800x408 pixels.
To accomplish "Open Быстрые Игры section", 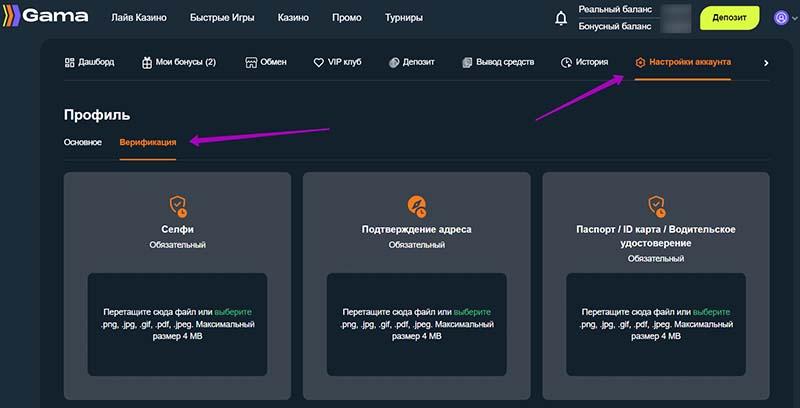I will point(222,18).
